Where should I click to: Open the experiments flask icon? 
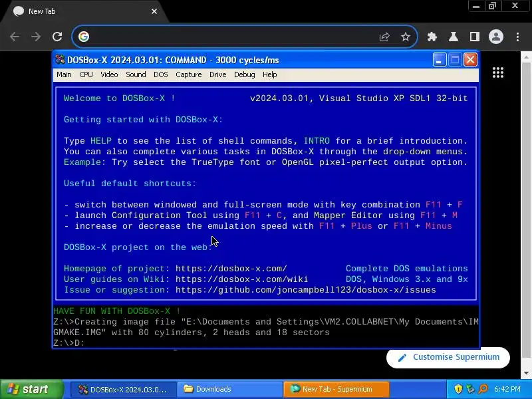pos(454,37)
